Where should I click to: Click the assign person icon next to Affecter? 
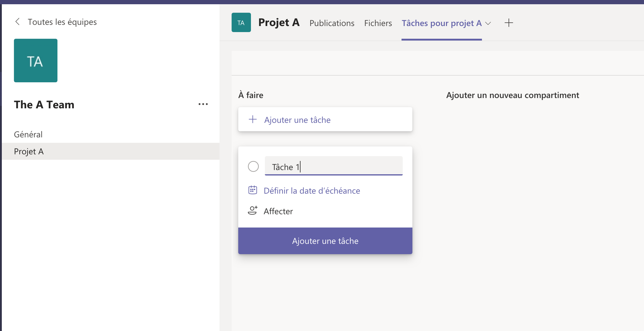pos(253,211)
